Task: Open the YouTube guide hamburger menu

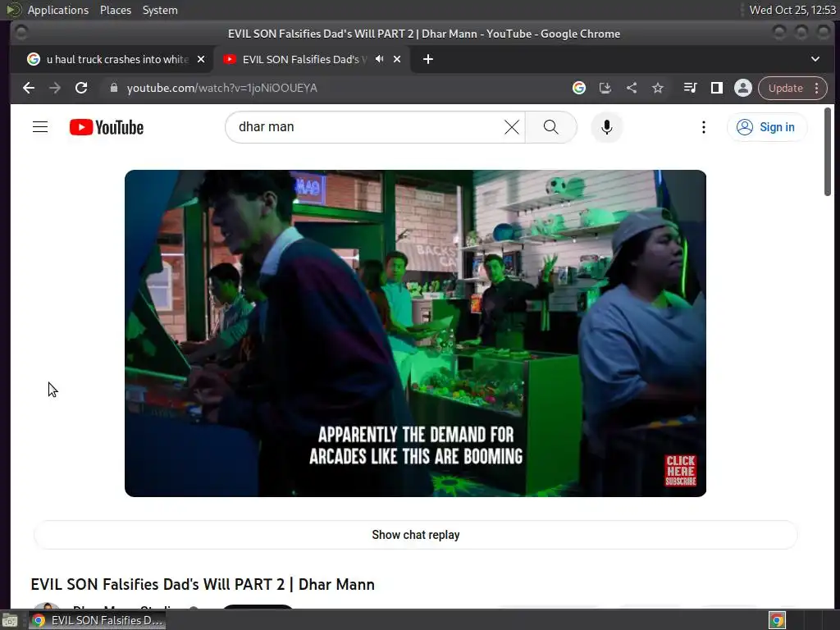Action: click(x=40, y=127)
